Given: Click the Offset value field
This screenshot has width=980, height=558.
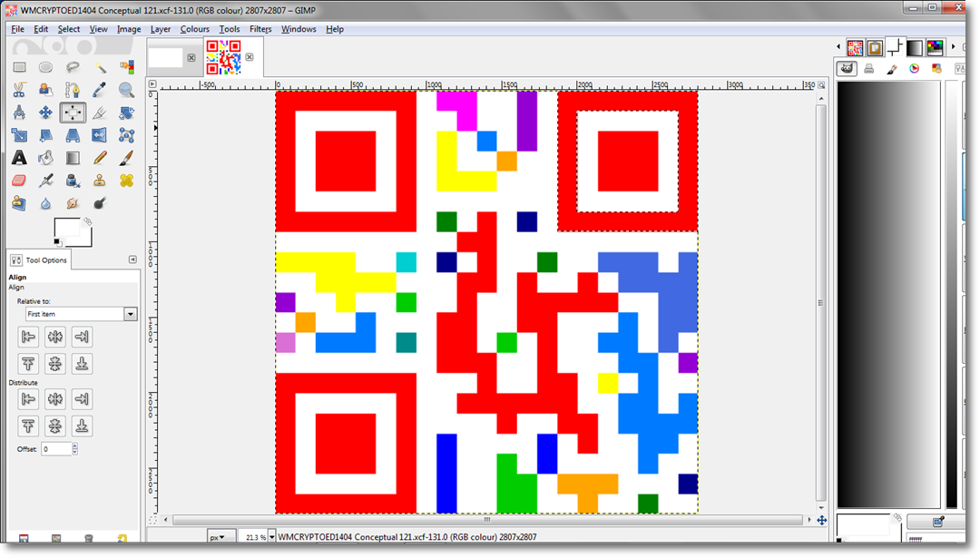Looking at the screenshot, I should pos(56,448).
